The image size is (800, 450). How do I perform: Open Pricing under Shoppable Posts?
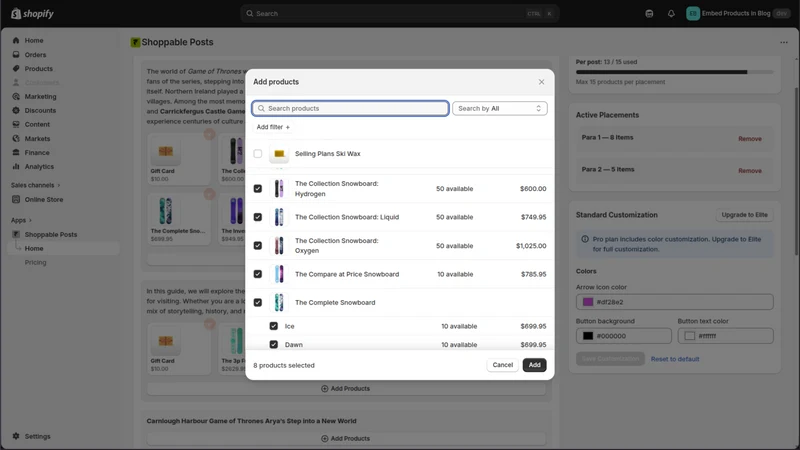tap(35, 262)
